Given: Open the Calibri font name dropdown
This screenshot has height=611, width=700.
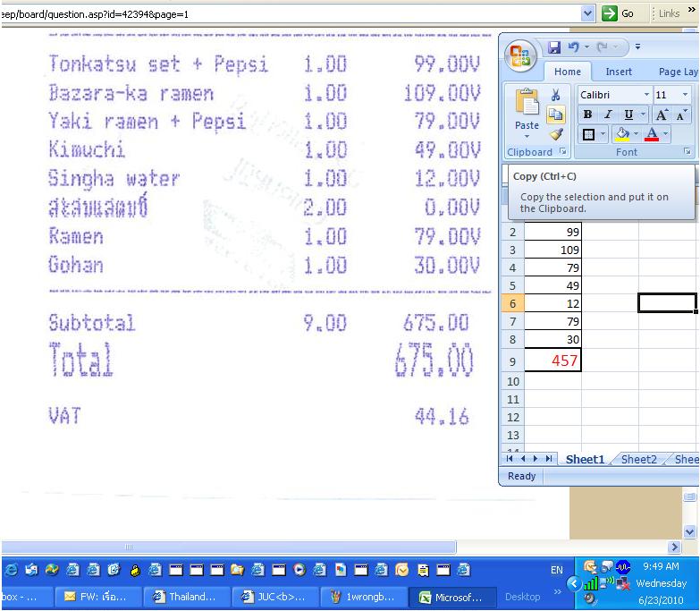Looking at the screenshot, I should (x=646, y=95).
